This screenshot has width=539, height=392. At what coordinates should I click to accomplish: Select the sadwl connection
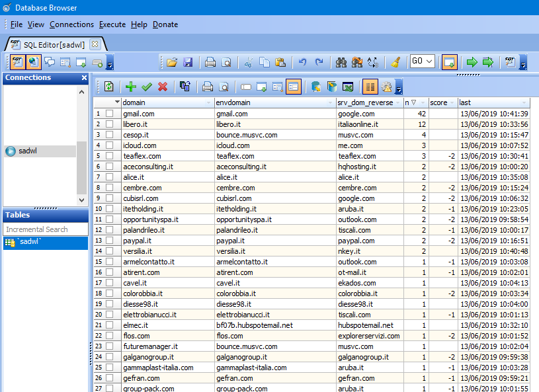[40, 151]
